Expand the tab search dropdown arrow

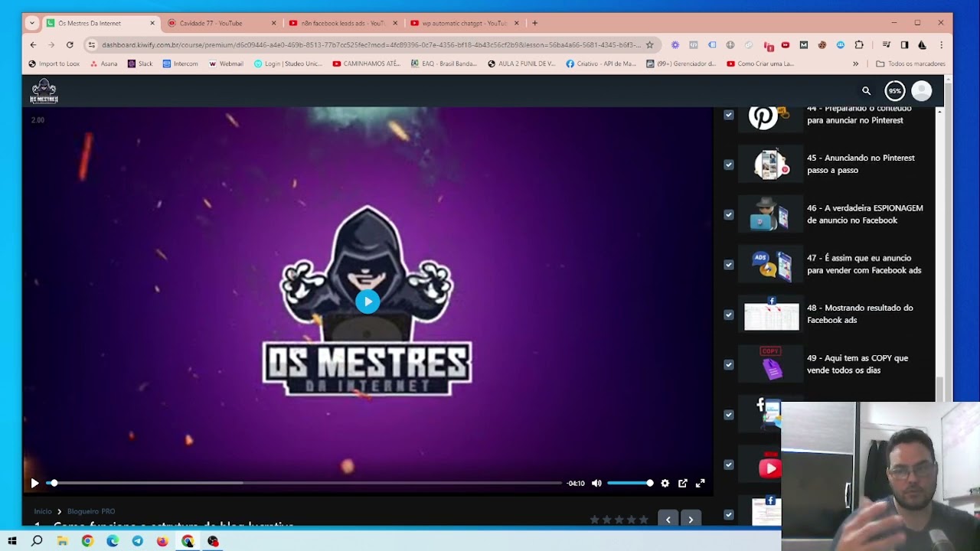pyautogui.click(x=32, y=23)
